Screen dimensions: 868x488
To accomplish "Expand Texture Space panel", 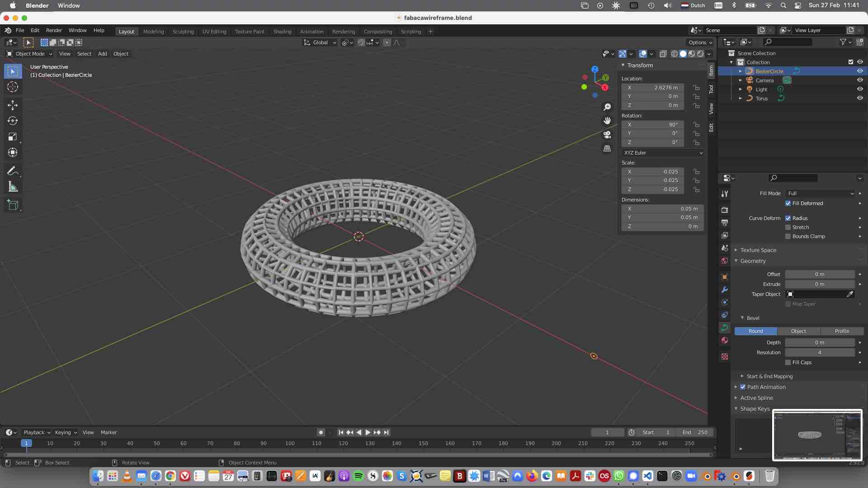I will coord(758,250).
